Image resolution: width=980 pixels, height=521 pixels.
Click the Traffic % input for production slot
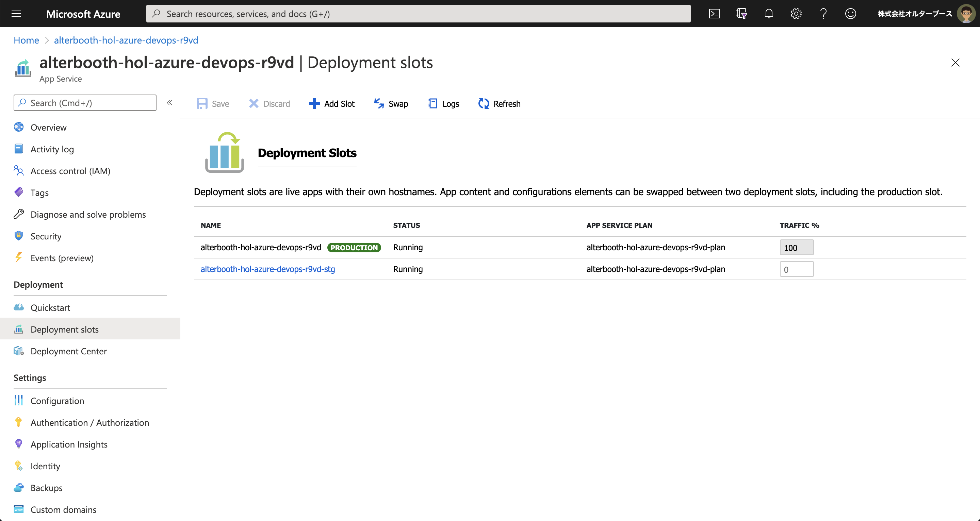[797, 247]
